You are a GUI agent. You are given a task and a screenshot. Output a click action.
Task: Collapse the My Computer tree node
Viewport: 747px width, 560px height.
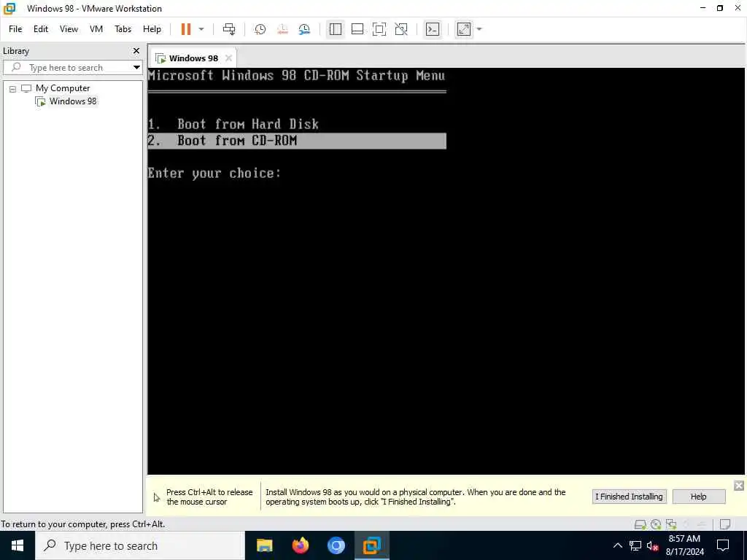13,88
